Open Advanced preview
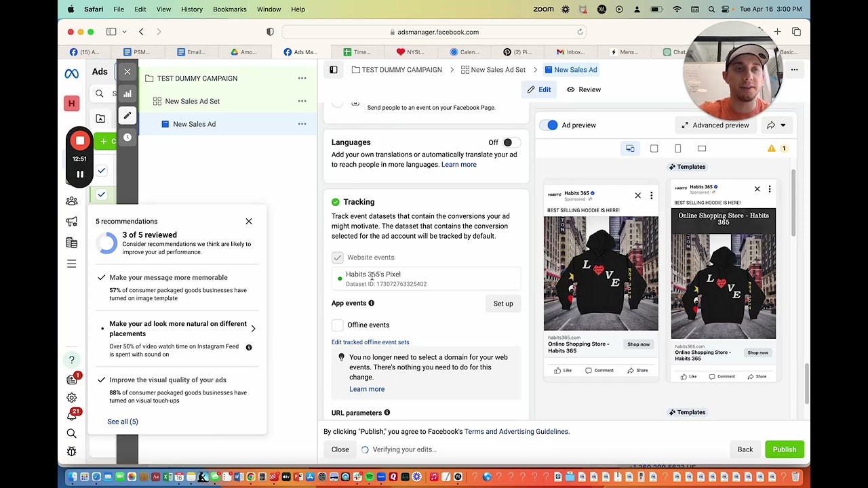This screenshot has height=488, width=868. [715, 125]
